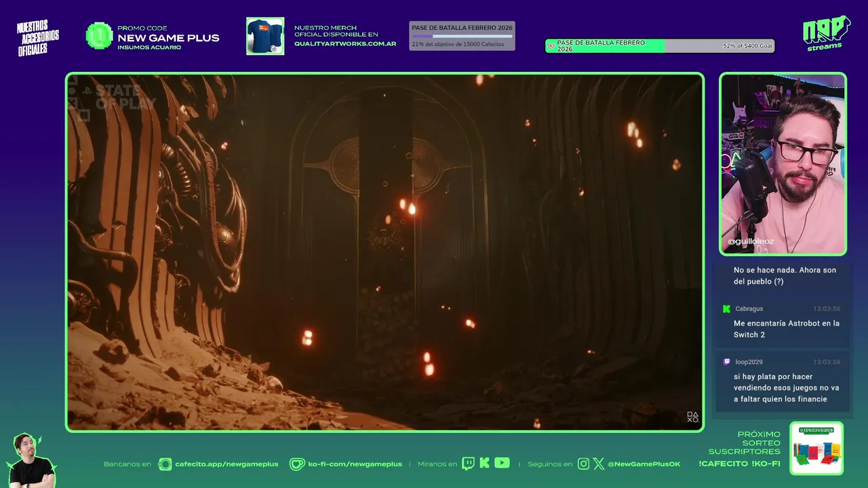Click the !CAFECITO !KO-FI commands text
This screenshot has height=488, width=868.
pos(739,464)
